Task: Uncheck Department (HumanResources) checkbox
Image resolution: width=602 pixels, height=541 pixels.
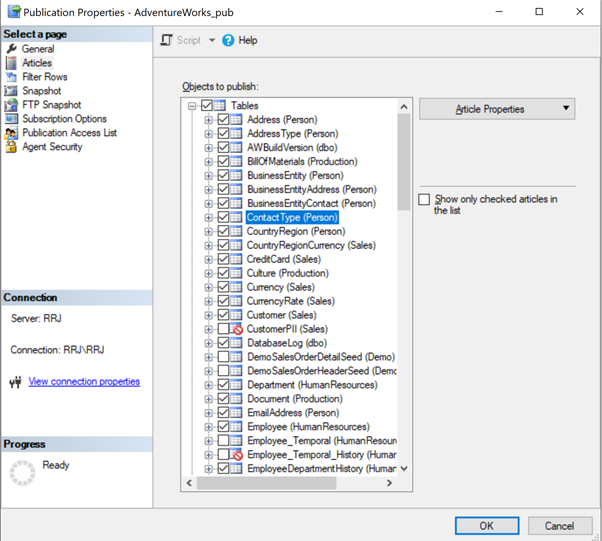Action: [223, 385]
